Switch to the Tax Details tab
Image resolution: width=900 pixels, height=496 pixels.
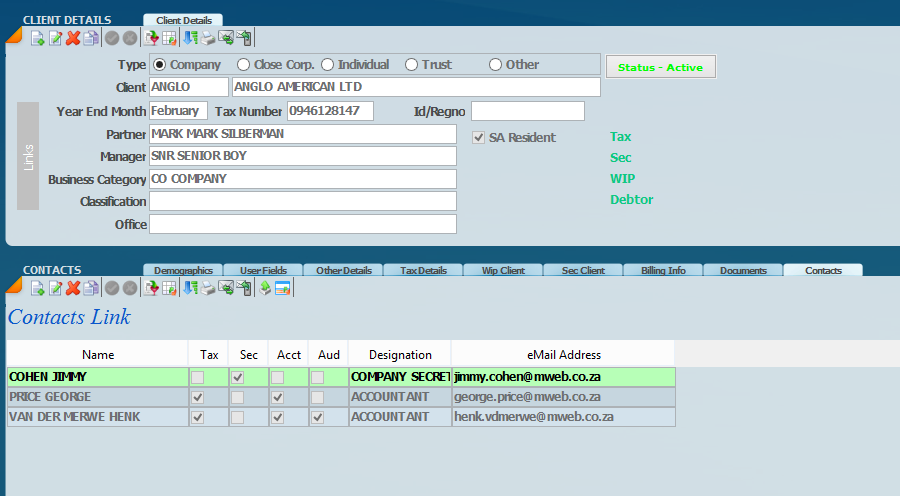[x=423, y=270]
